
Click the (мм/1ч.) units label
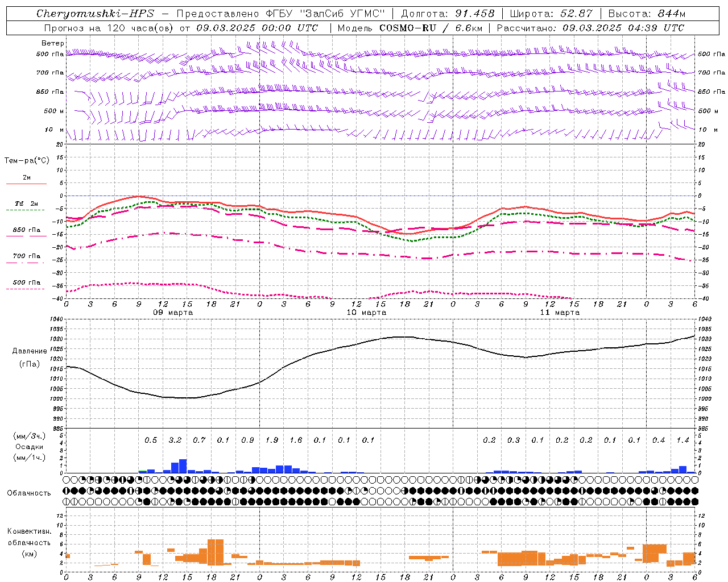29,458
